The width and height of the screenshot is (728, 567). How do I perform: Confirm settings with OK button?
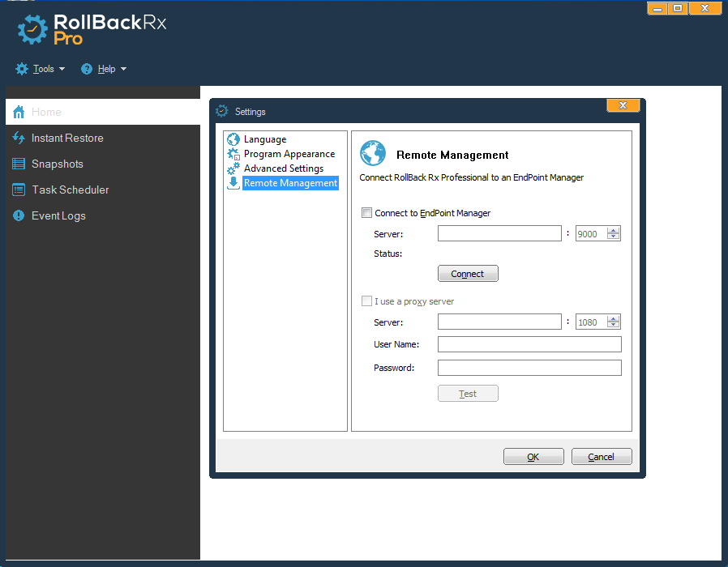pyautogui.click(x=533, y=457)
